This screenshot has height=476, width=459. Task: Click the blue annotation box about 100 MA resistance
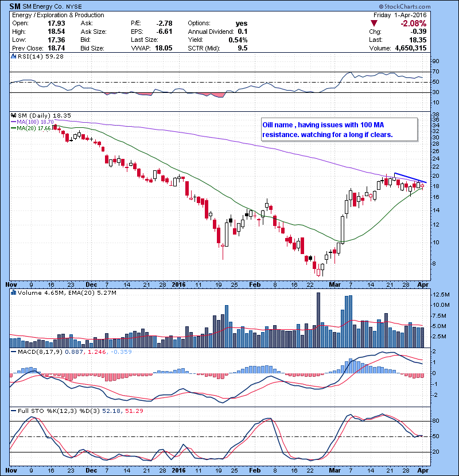pyautogui.click(x=339, y=130)
